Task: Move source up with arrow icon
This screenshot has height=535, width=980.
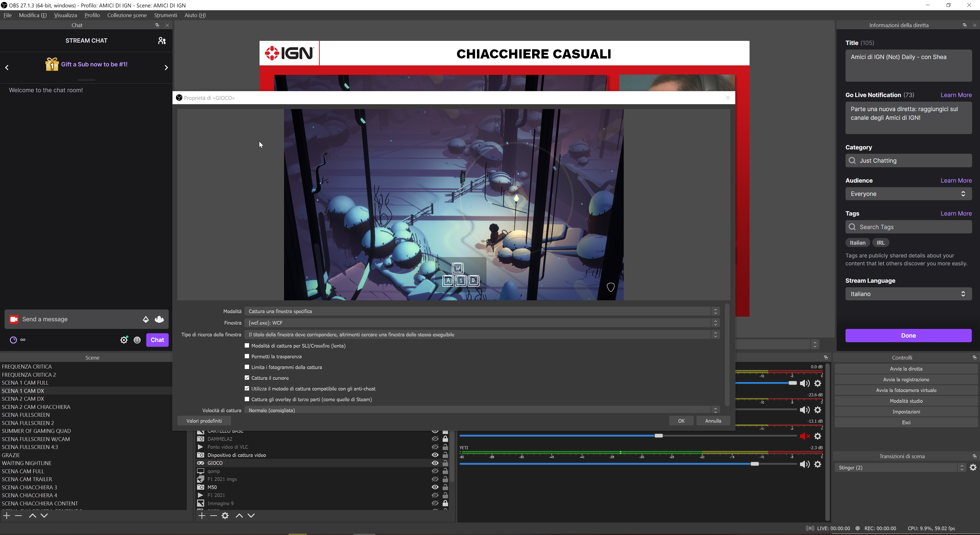Action: (239, 515)
